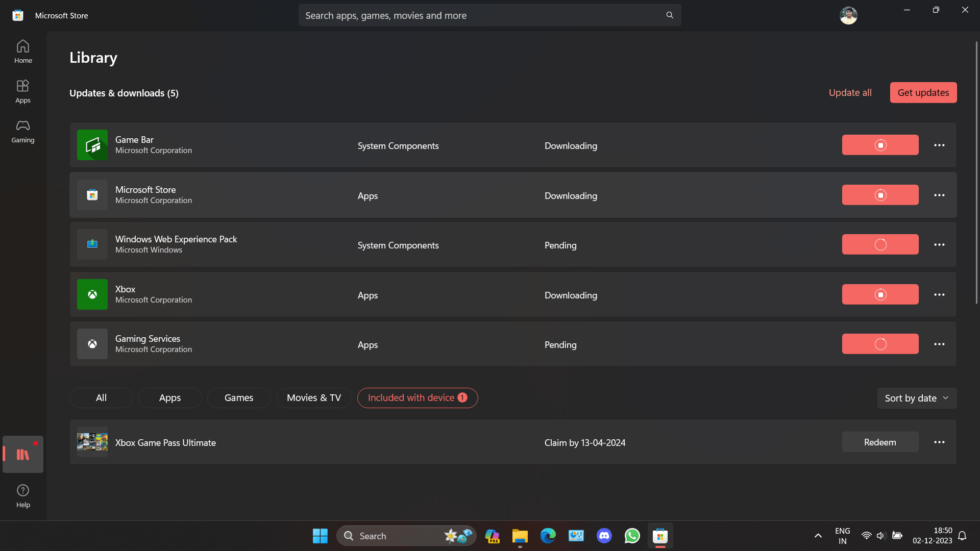Show hidden system tray icons
Screen dimensions: 980x551
coord(818,536)
